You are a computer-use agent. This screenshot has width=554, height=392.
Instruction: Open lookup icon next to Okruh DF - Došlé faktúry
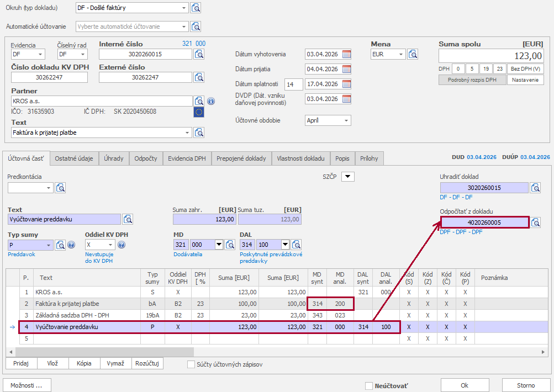(196, 8)
